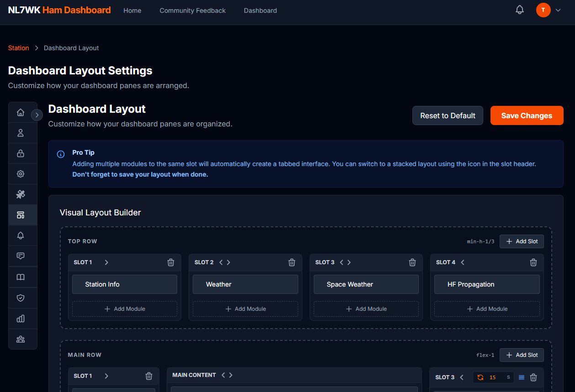Open the satellite icon in sidebar
575x392 pixels.
(x=21, y=194)
